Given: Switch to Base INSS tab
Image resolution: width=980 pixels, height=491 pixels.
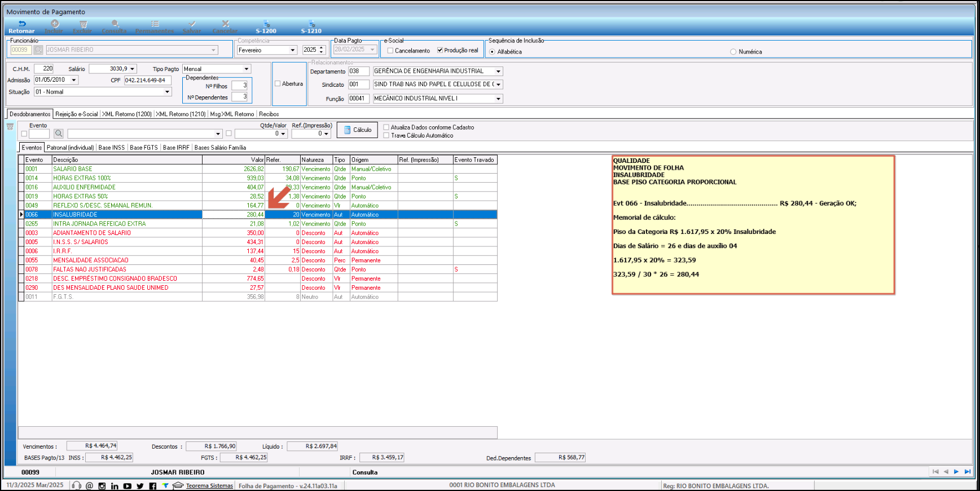Looking at the screenshot, I should [x=112, y=148].
